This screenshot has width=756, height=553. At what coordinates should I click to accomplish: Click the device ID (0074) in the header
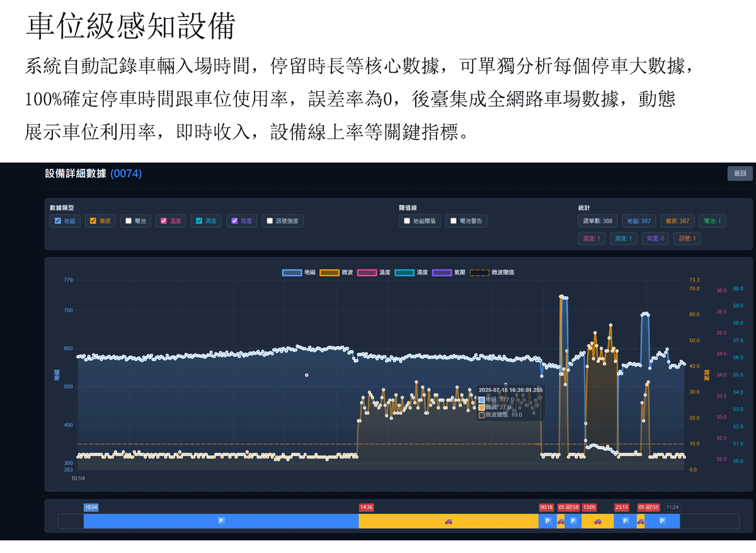126,174
